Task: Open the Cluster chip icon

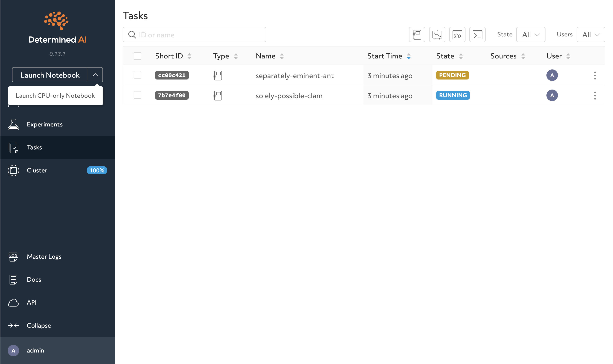Action: [x=13, y=171]
